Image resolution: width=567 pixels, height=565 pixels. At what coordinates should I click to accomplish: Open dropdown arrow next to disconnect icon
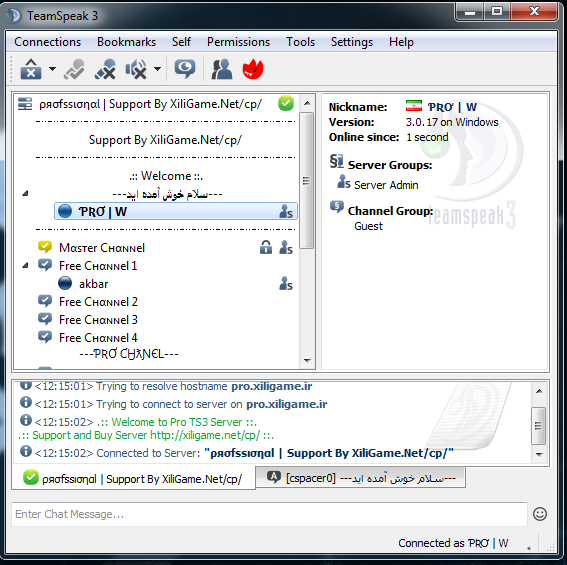[x=52, y=69]
